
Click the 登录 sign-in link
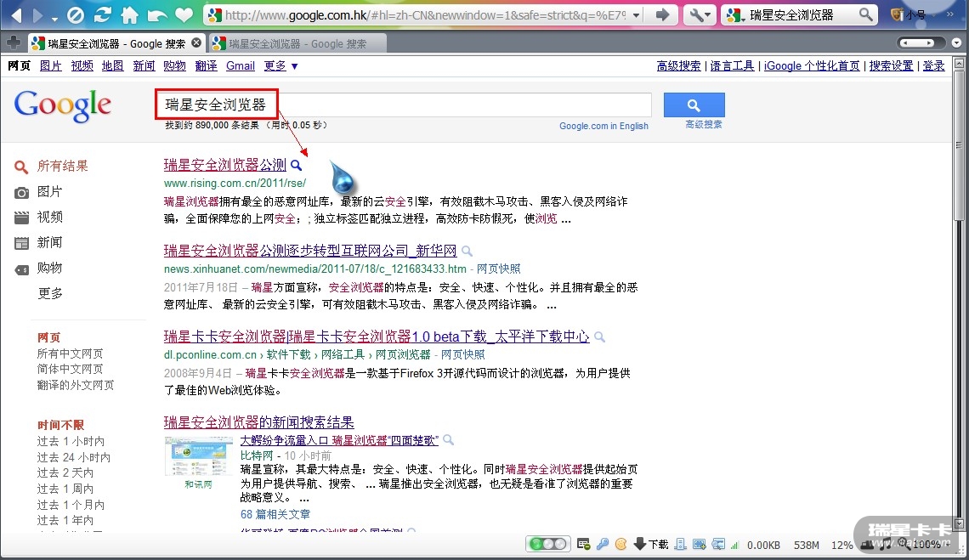click(934, 65)
